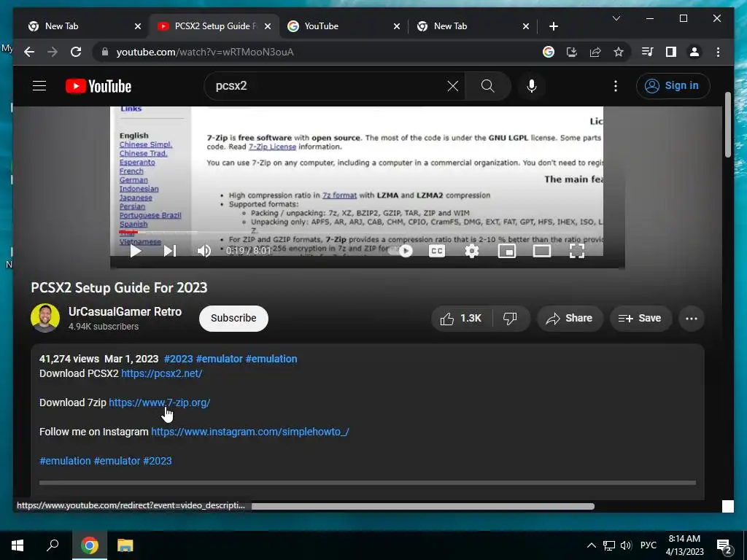Open the UrCasualGamer Retro channel name
Image resolution: width=747 pixels, height=560 pixels.
point(125,312)
